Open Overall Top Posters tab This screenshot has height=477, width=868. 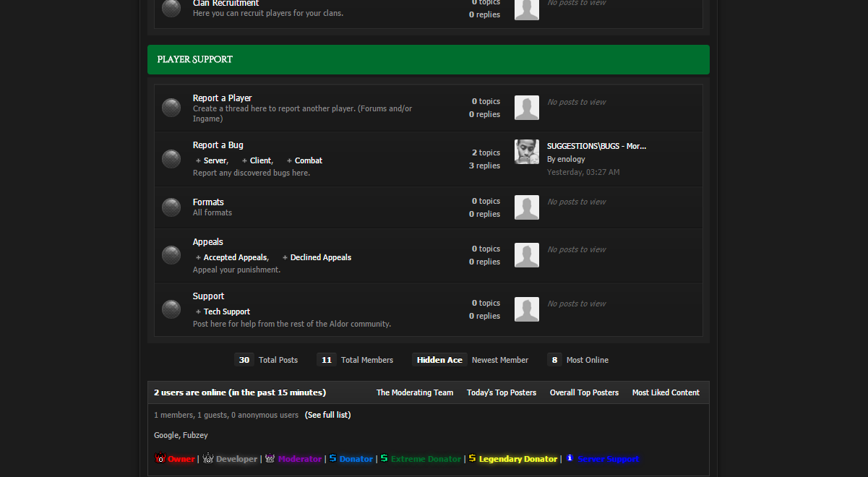pos(584,392)
